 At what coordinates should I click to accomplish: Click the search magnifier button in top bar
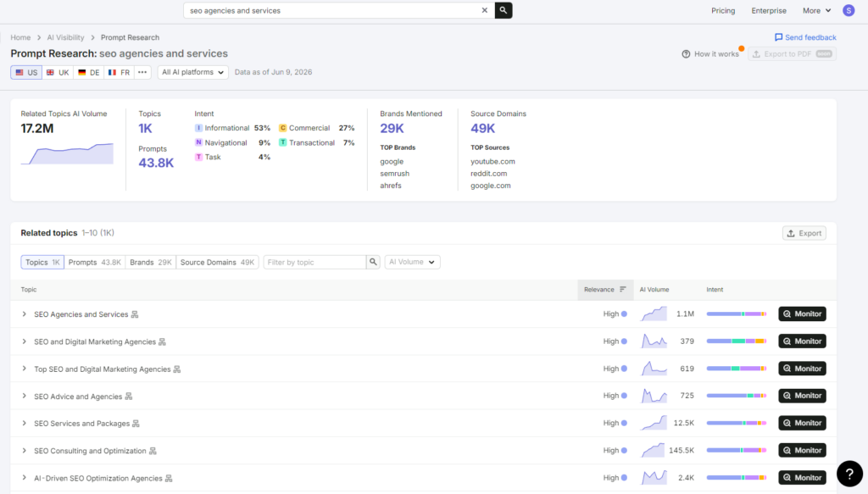point(504,10)
